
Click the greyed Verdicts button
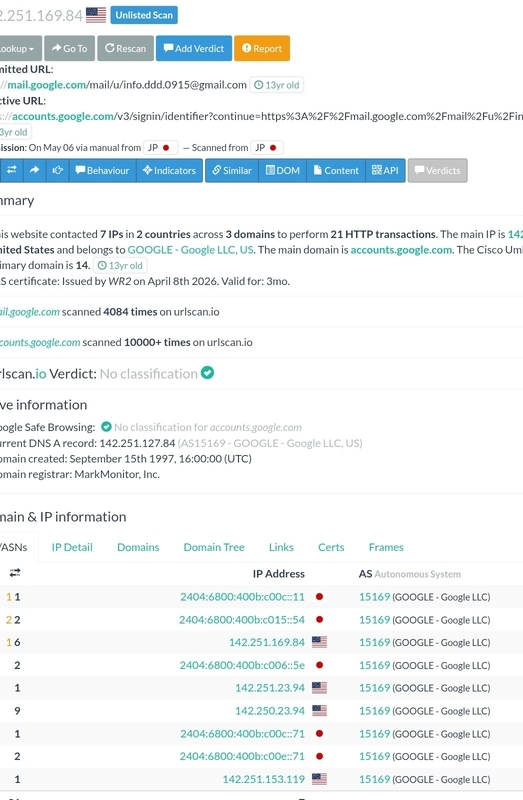tap(437, 170)
